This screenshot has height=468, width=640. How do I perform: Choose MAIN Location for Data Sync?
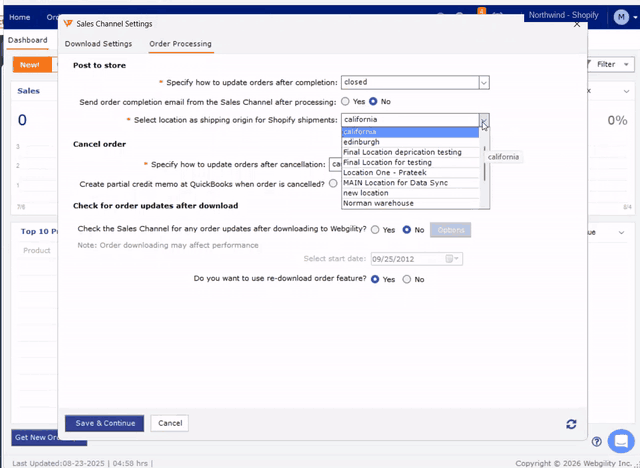(410, 183)
